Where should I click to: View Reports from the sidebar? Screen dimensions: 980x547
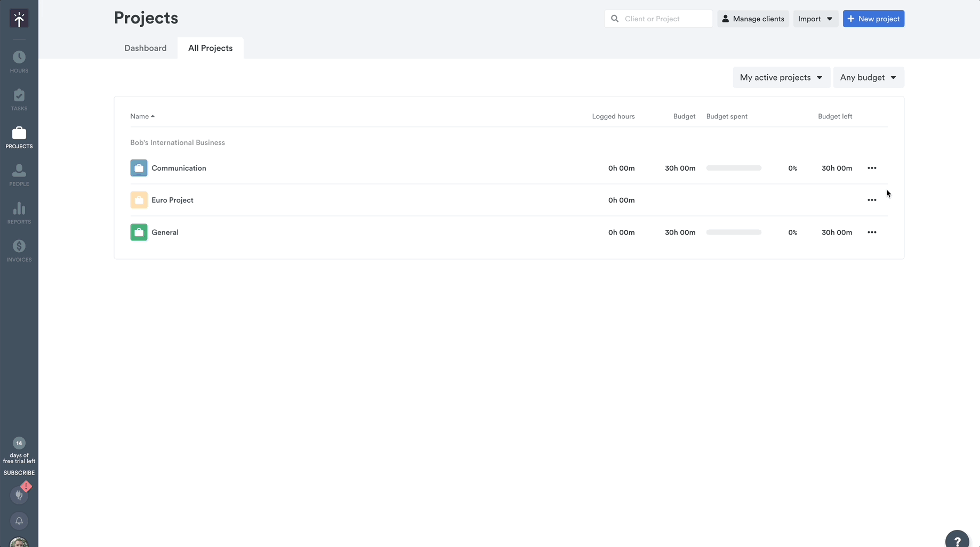19,212
